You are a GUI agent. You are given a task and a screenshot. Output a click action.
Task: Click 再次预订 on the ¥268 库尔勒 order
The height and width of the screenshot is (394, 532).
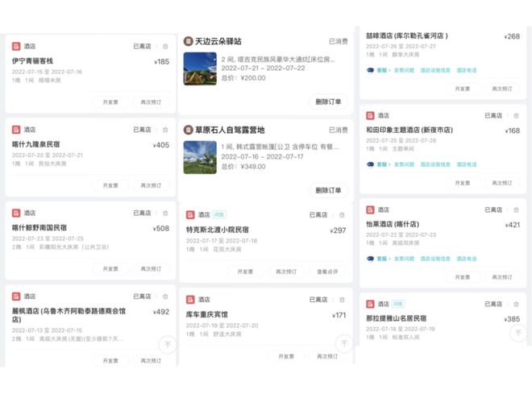[502, 89]
